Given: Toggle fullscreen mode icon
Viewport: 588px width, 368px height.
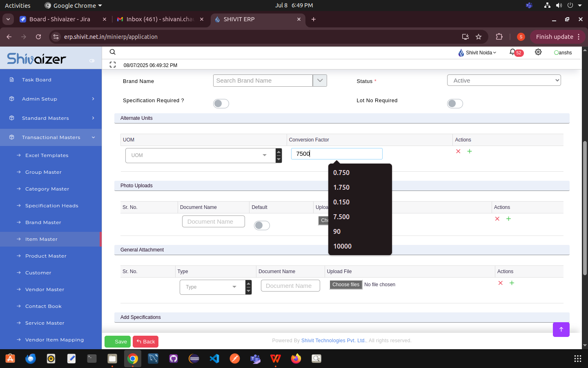Looking at the screenshot, I should coord(113,65).
